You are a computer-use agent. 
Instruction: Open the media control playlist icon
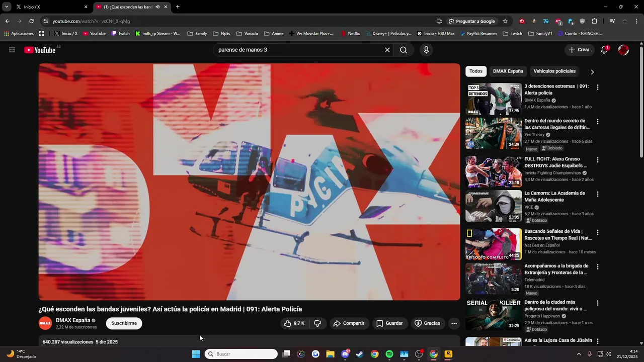tap(612, 21)
